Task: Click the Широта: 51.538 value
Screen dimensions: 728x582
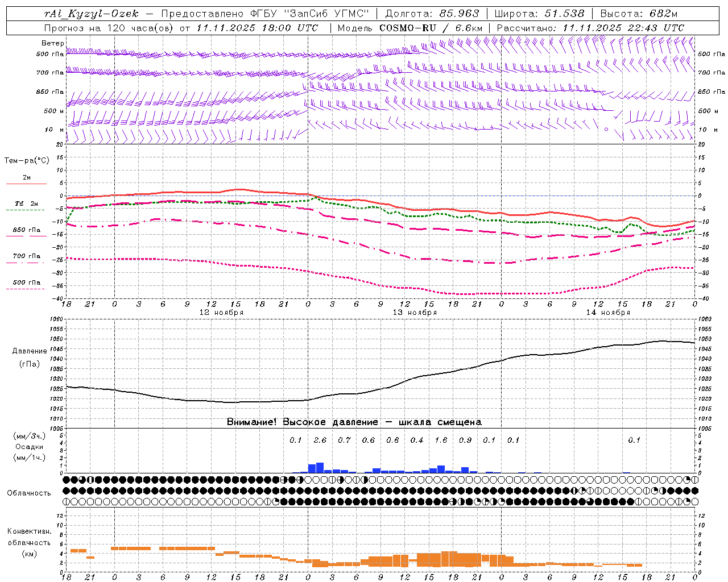Action: (539, 14)
